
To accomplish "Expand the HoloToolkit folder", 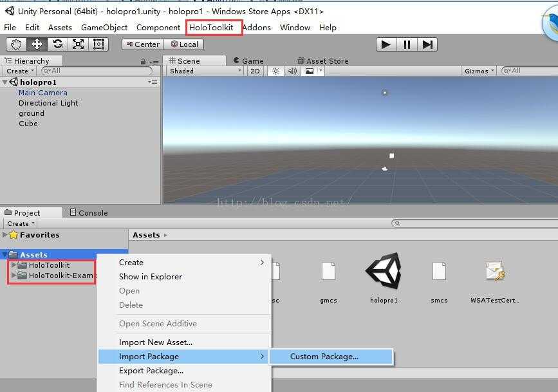I will (x=14, y=265).
